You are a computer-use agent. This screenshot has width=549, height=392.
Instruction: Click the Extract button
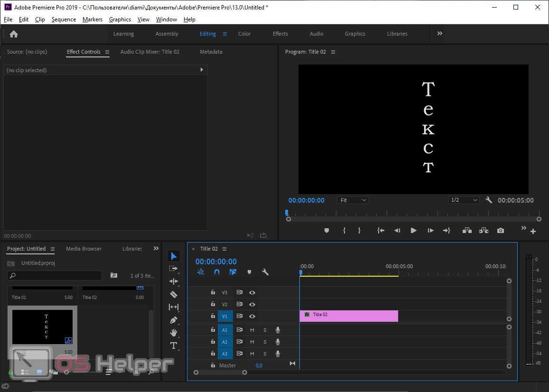tap(484, 231)
